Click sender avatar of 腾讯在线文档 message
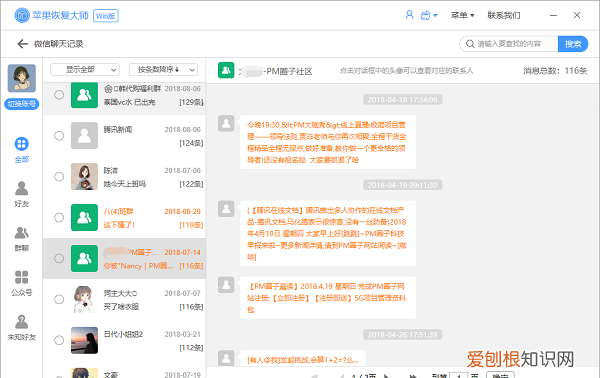Screen dimensions: 600x378 pos(226,209)
